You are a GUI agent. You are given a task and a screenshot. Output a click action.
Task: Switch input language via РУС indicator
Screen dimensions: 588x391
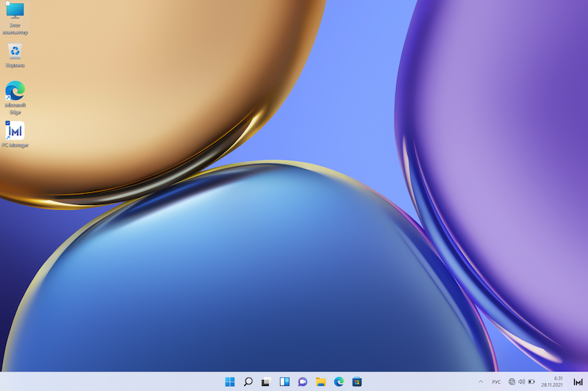click(x=496, y=381)
